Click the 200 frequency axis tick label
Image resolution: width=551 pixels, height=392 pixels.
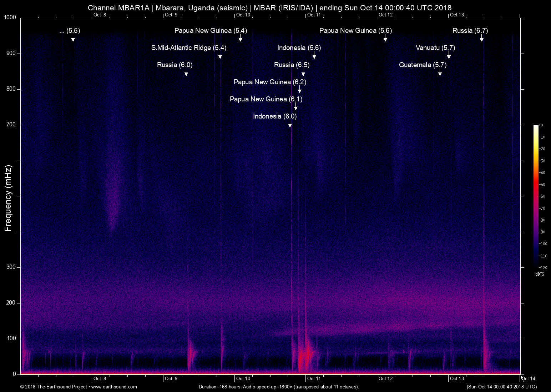[x=11, y=303]
